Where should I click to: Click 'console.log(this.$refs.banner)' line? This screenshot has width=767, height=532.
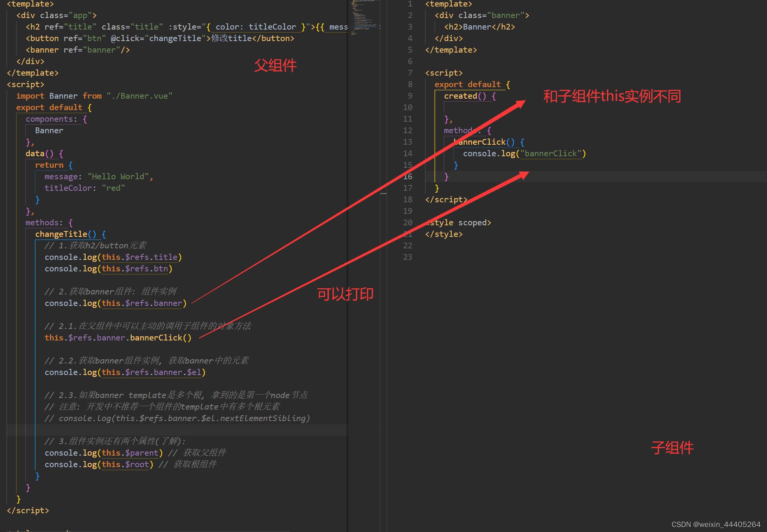116,303
